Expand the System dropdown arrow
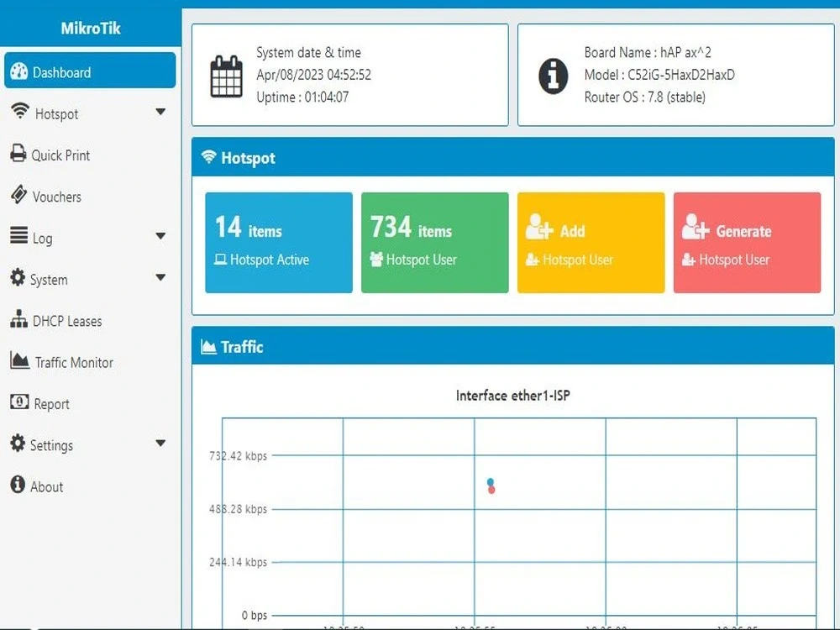The height and width of the screenshot is (630, 840). tap(160, 277)
